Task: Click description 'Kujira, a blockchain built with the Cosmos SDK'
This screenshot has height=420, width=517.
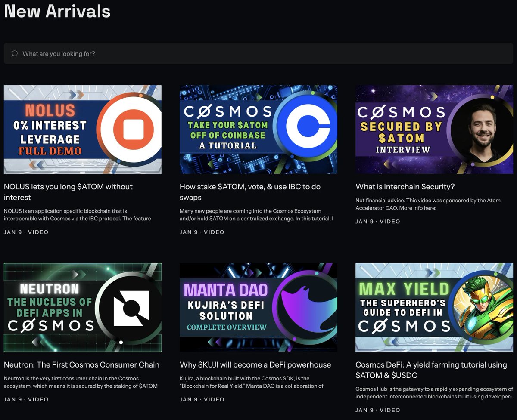Action: (252, 382)
